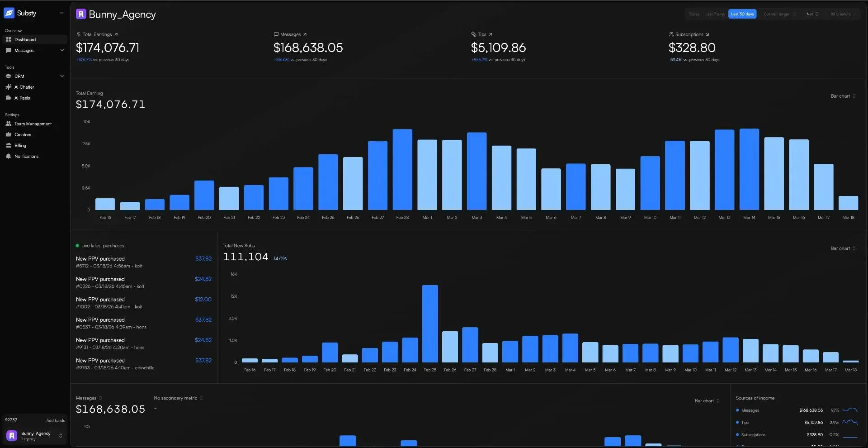
Task: Click the Billing card icon
Action: click(8, 145)
